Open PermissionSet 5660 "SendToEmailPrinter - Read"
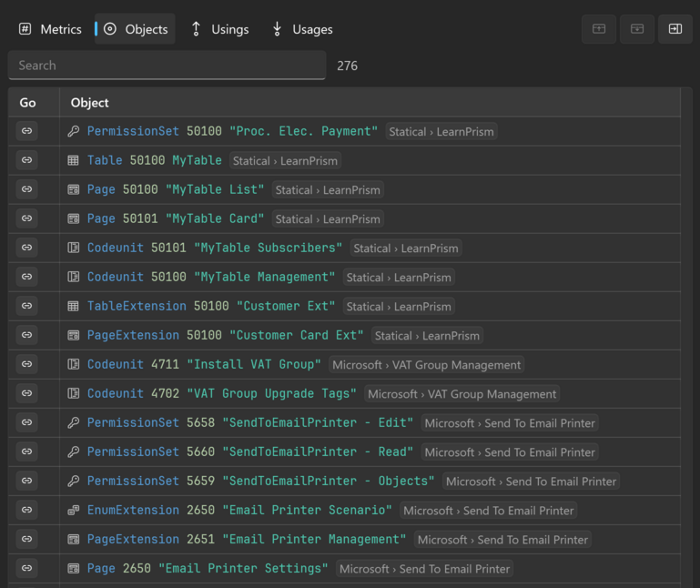700x588 pixels. click(x=250, y=451)
